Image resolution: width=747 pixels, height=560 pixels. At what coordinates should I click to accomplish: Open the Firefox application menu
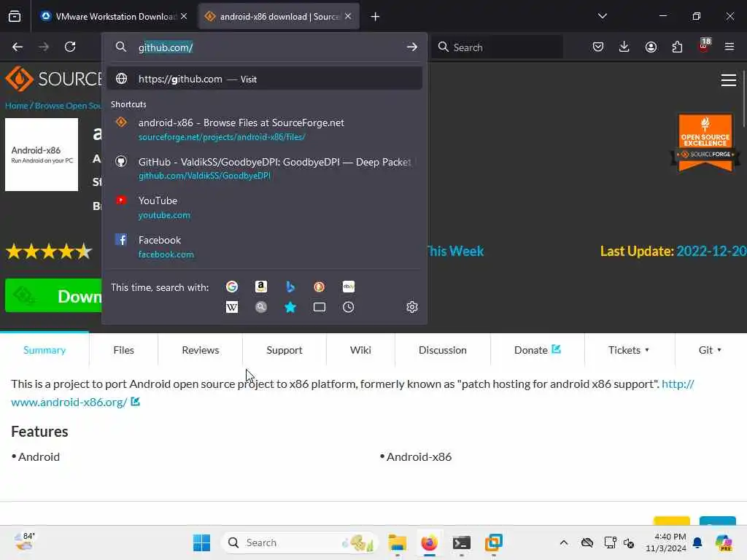[x=729, y=47]
